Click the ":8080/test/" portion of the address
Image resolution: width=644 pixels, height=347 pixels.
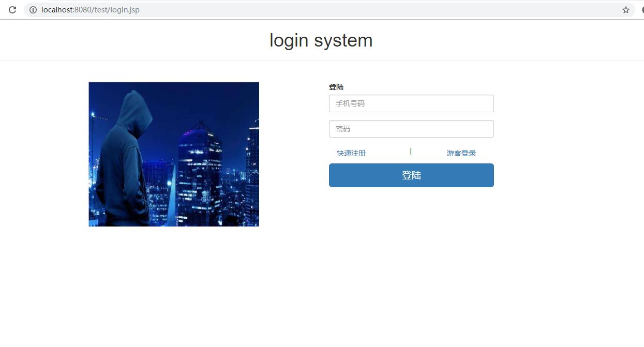tap(92, 10)
